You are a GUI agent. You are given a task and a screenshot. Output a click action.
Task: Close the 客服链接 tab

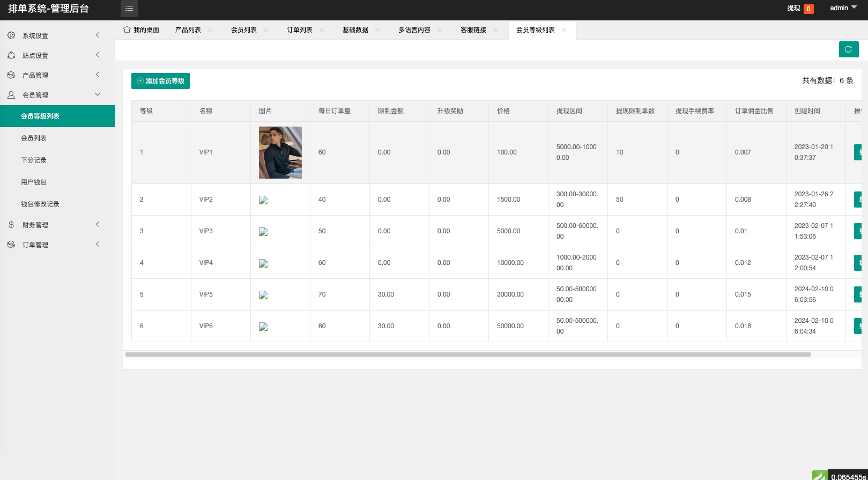click(x=495, y=30)
